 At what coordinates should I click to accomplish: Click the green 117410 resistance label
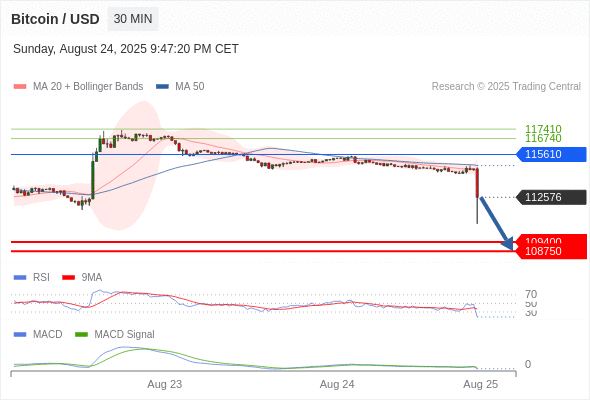(x=543, y=129)
